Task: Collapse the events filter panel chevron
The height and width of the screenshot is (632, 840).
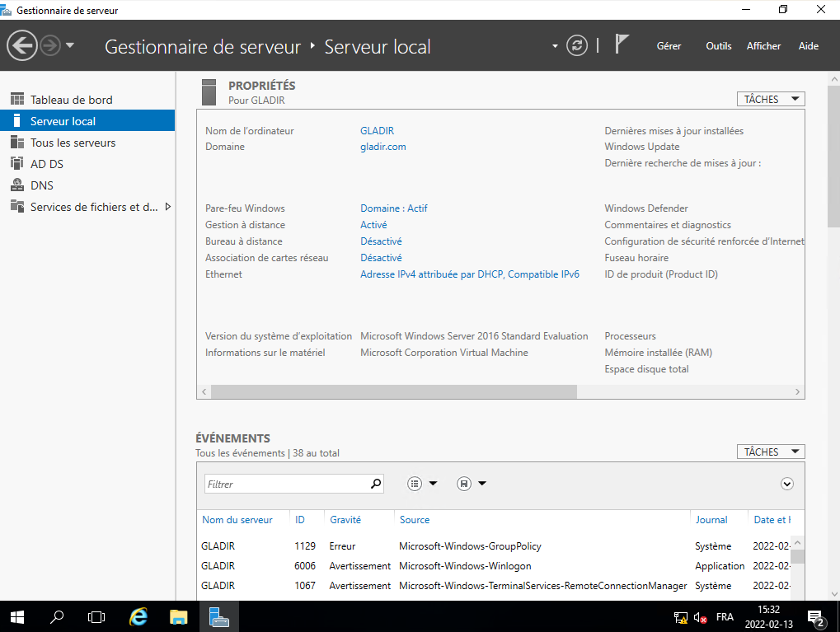Action: 787,484
